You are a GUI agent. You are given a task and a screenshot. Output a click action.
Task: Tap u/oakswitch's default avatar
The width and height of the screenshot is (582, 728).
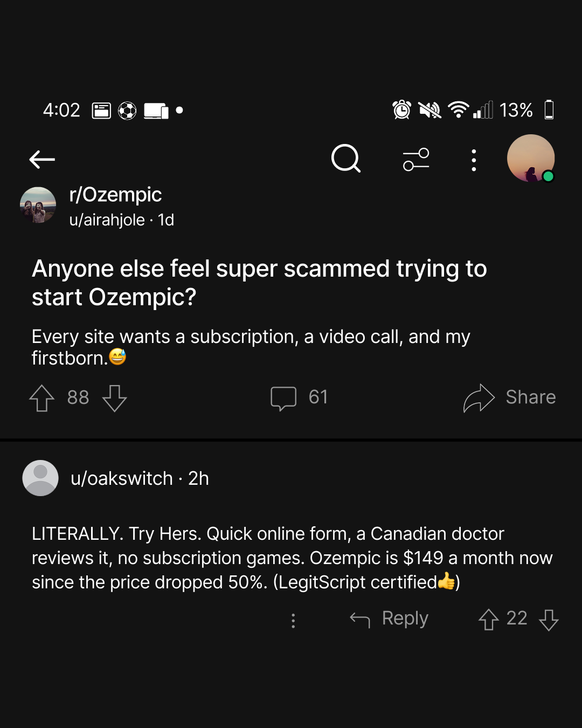pos(40,478)
